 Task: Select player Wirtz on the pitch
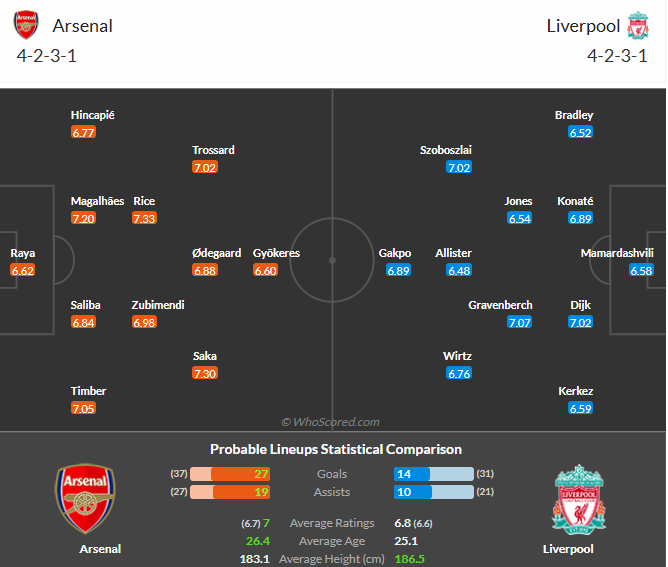pyautogui.click(x=457, y=356)
